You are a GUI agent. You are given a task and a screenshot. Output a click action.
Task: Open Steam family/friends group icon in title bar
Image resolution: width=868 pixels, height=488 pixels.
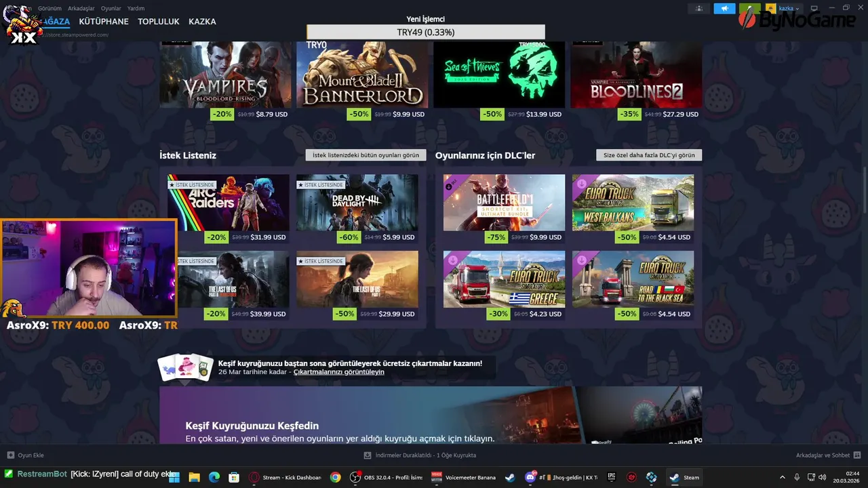pos(698,8)
